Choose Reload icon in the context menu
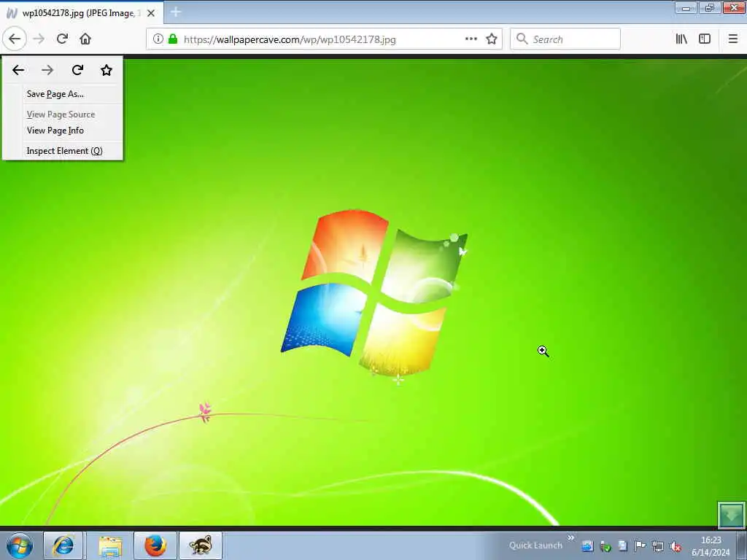The image size is (747, 560). pos(77,71)
